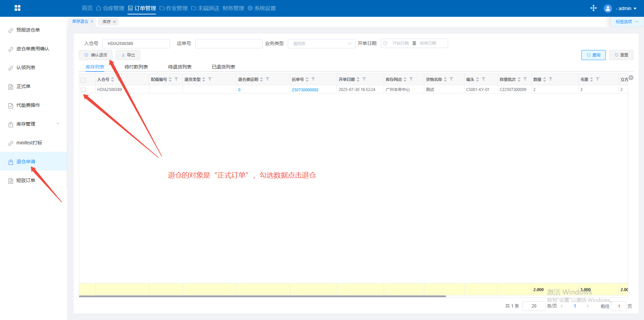Toggle the select-all header checkbox

(x=83, y=80)
